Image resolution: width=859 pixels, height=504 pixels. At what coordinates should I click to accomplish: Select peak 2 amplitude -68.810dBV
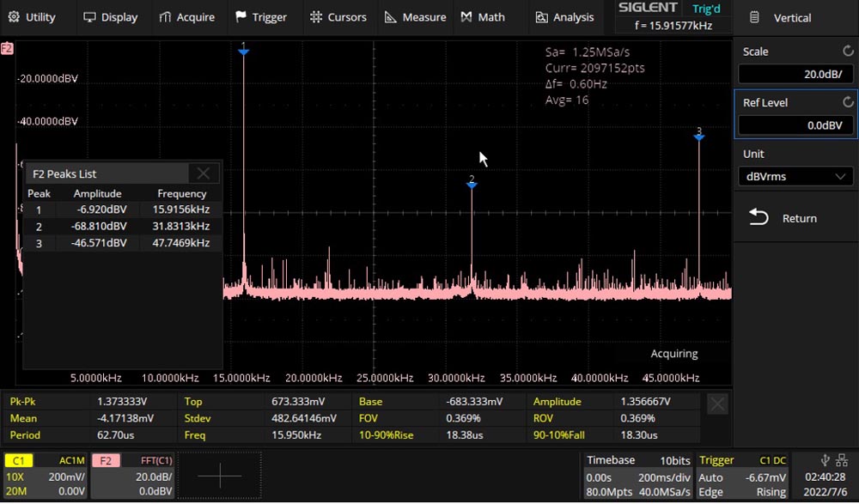tap(99, 227)
